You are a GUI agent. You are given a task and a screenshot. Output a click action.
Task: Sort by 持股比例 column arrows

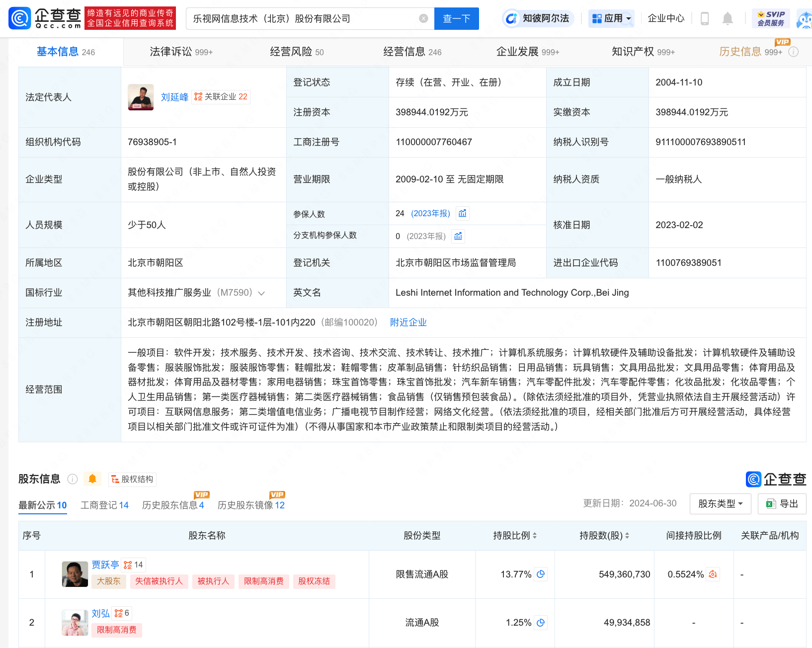(x=535, y=535)
